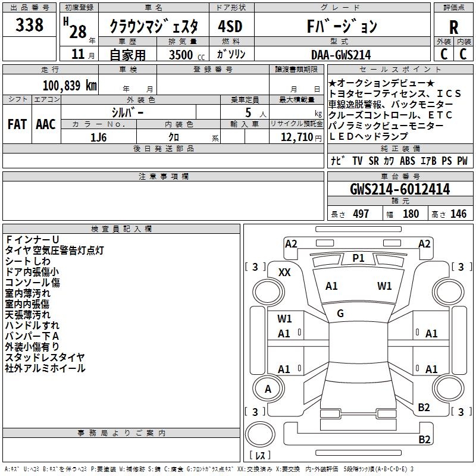Click the XX mark on the car diagram
This screenshot has height=476, width=476.
pos(285,272)
